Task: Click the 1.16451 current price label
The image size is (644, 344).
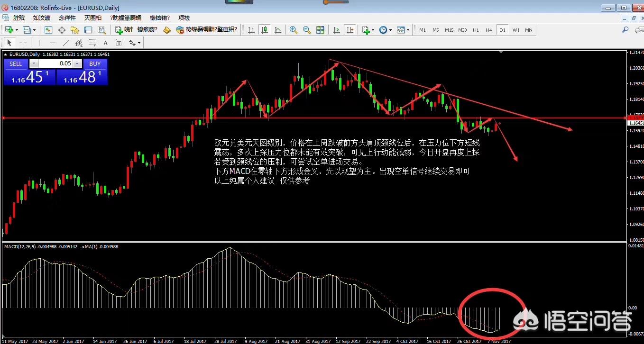Action: tap(635, 123)
